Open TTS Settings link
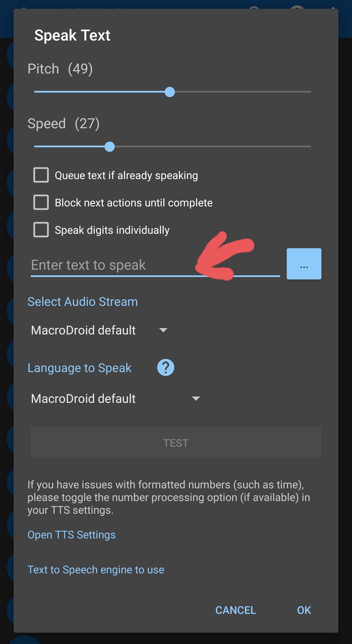Viewport: 352px width, 644px height. click(x=72, y=535)
